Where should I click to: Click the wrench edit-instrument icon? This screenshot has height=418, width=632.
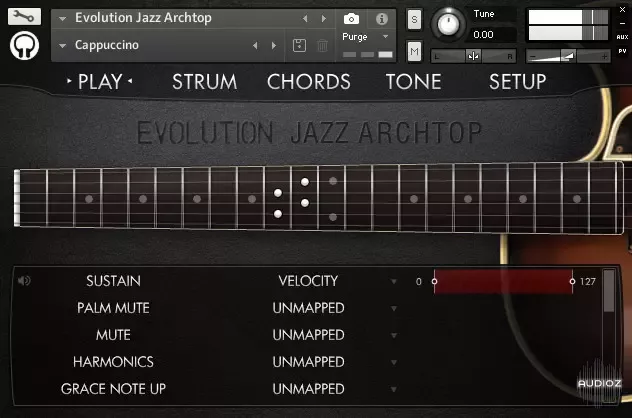point(24,17)
